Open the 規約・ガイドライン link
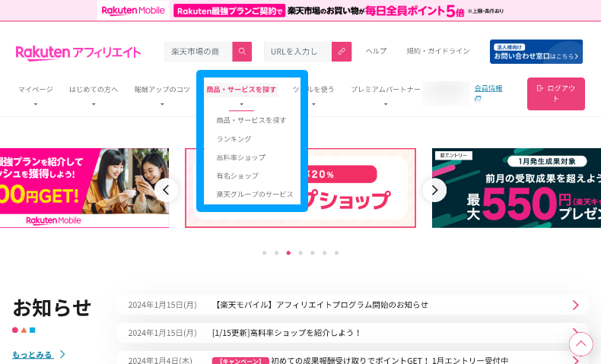Image resolution: width=601 pixels, height=364 pixels. click(438, 51)
